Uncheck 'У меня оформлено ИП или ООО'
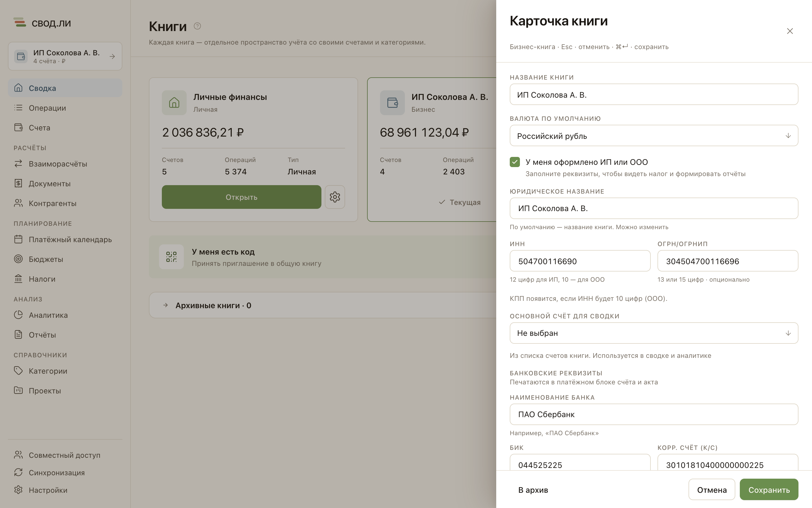Screen dimensions: 812x508 (x=515, y=162)
